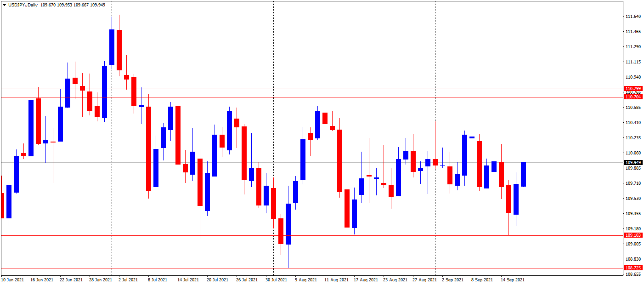The width and height of the screenshot is (644, 285).
Task: Click the 10 Jun 2021 date label
Action: [x=13, y=279]
